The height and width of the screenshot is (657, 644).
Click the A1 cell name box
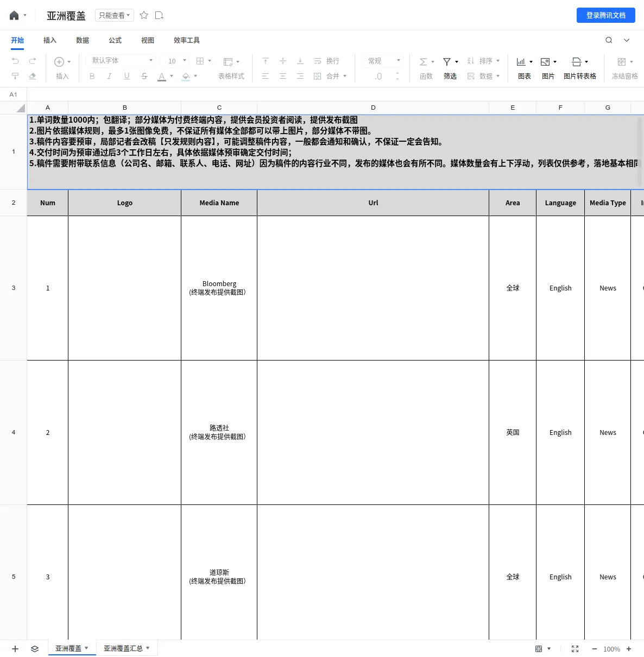(x=14, y=94)
